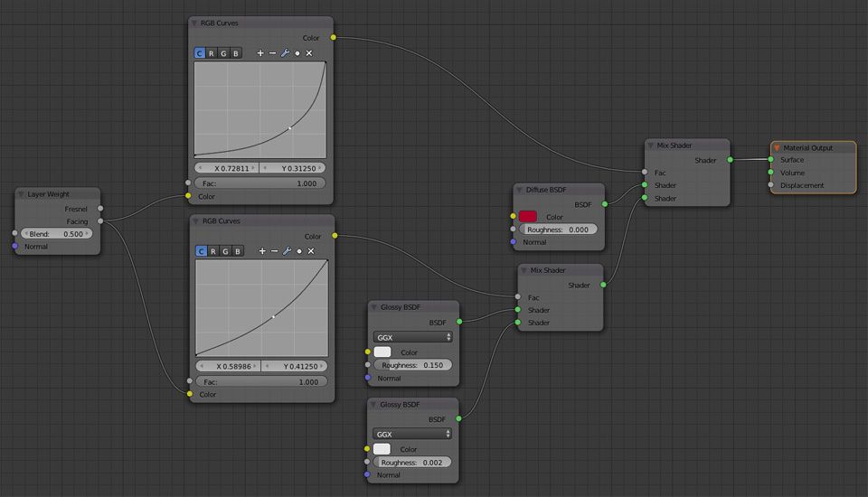Click Shader output socket on lower Mix Shader
Screen dimensions: 868x497
pos(603,285)
